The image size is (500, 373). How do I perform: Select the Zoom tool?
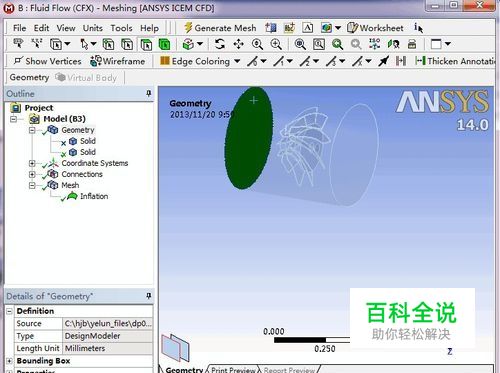(257, 44)
